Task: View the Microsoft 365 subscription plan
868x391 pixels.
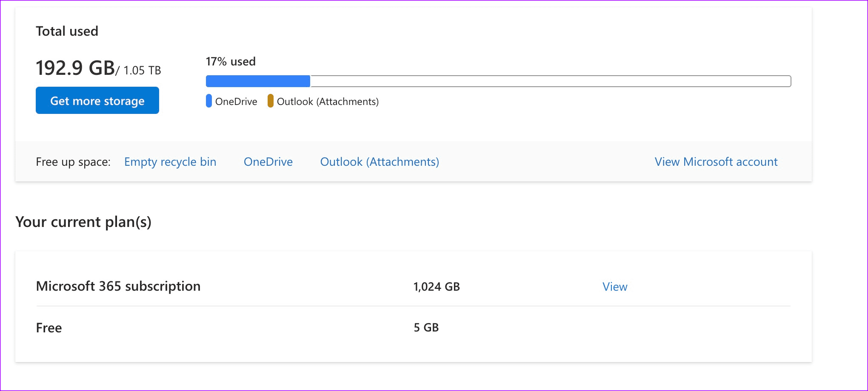Action: pos(614,287)
